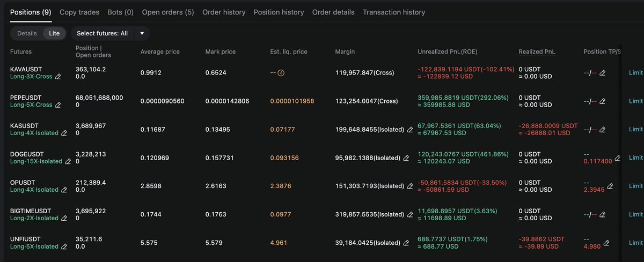644x262 pixels.
Task: Select the OPUSDT futures symbol
Action: (x=23, y=182)
